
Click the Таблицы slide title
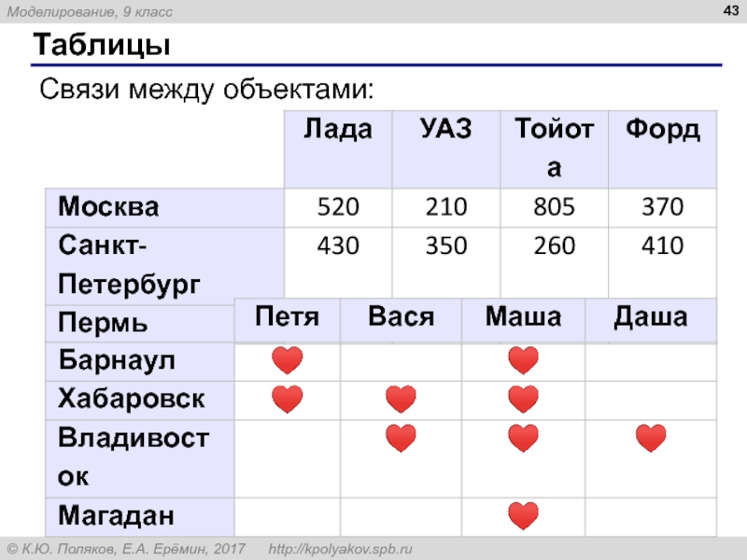tap(102, 46)
